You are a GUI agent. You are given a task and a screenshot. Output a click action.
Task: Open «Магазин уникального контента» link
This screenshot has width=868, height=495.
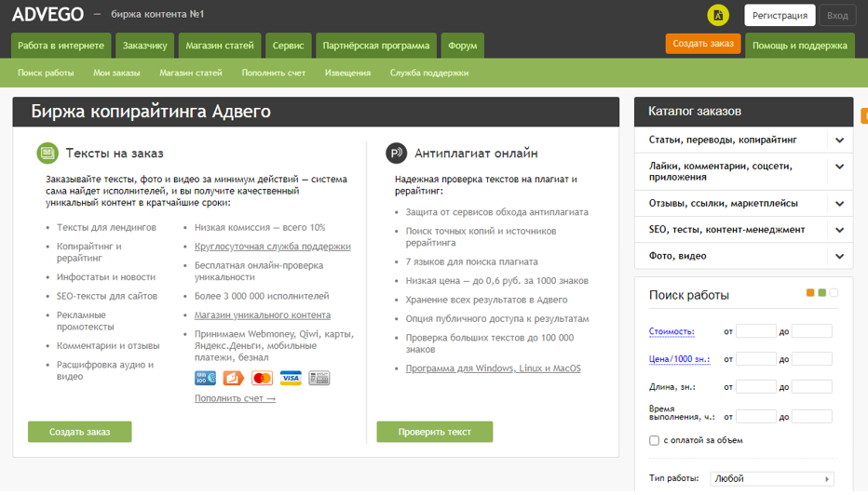point(263,314)
